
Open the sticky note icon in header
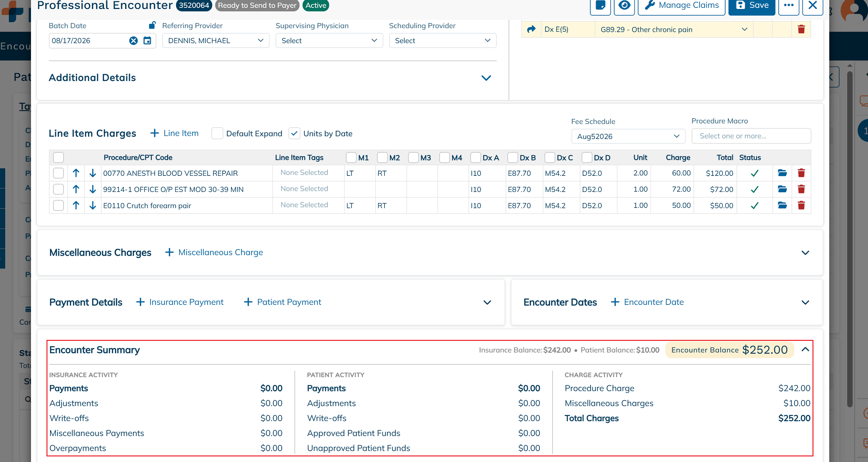(600, 5)
